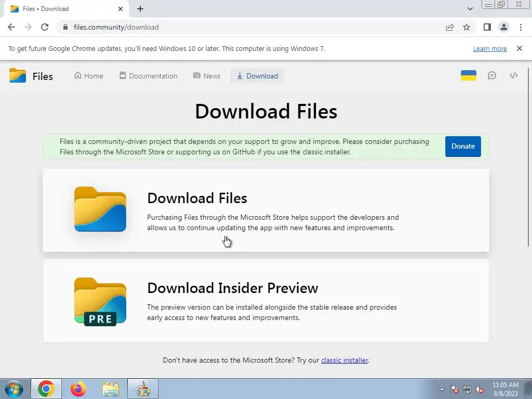
Task: Toggle Chrome side panel
Action: tap(487, 27)
